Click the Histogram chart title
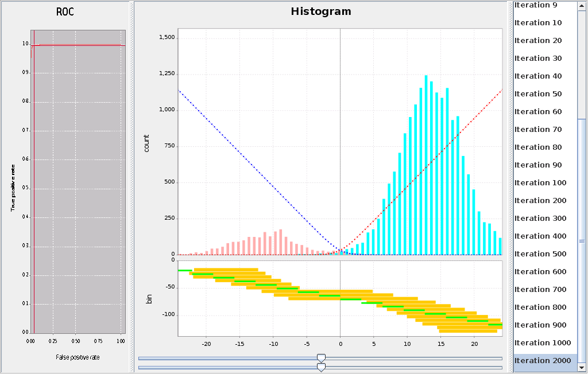588x374 pixels. [x=321, y=11]
